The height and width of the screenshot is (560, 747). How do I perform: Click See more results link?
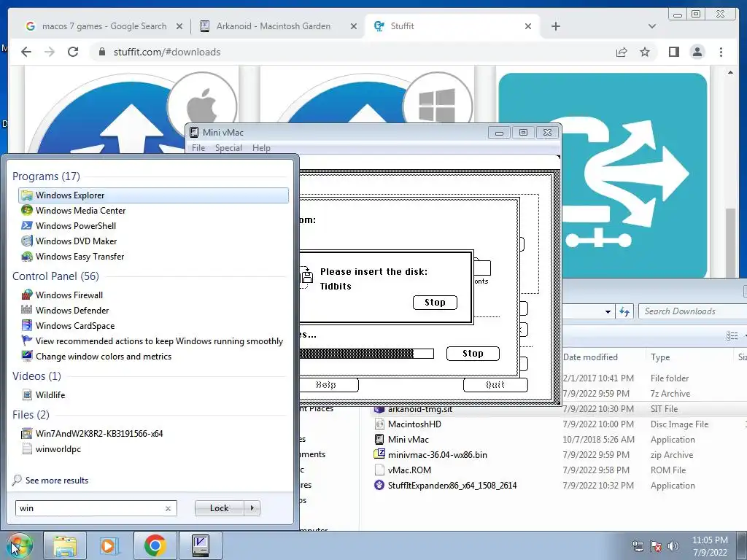[57, 480]
